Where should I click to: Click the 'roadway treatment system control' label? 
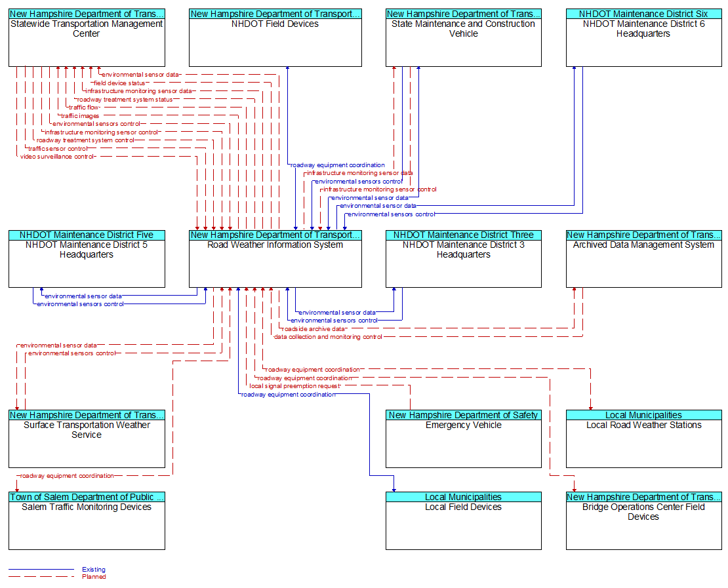(85, 140)
